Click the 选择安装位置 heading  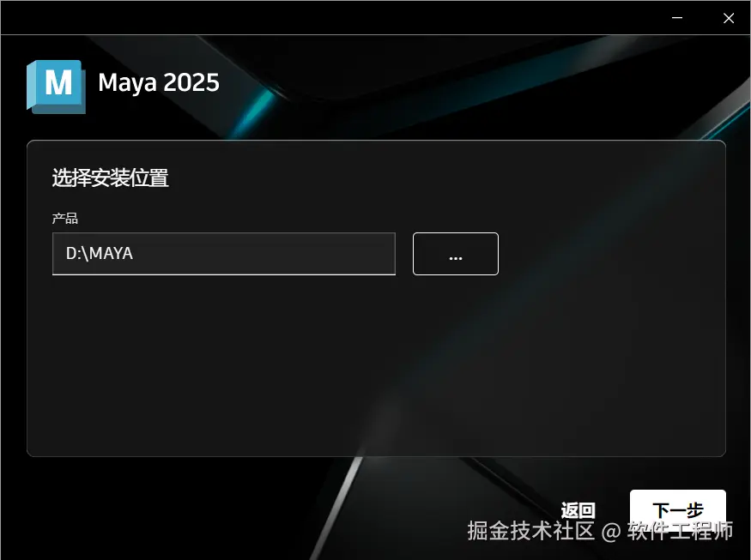110,178
